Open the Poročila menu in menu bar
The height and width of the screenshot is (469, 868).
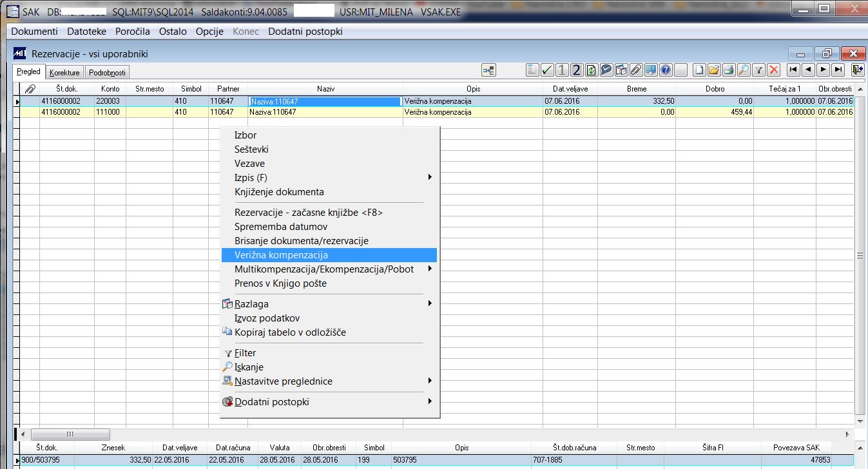[133, 32]
